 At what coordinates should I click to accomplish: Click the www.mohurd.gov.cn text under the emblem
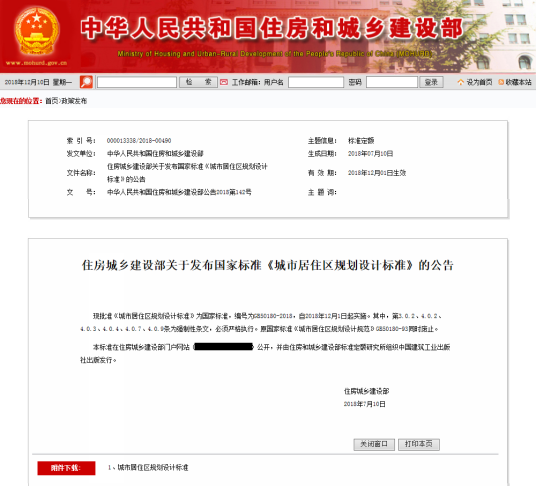point(37,63)
